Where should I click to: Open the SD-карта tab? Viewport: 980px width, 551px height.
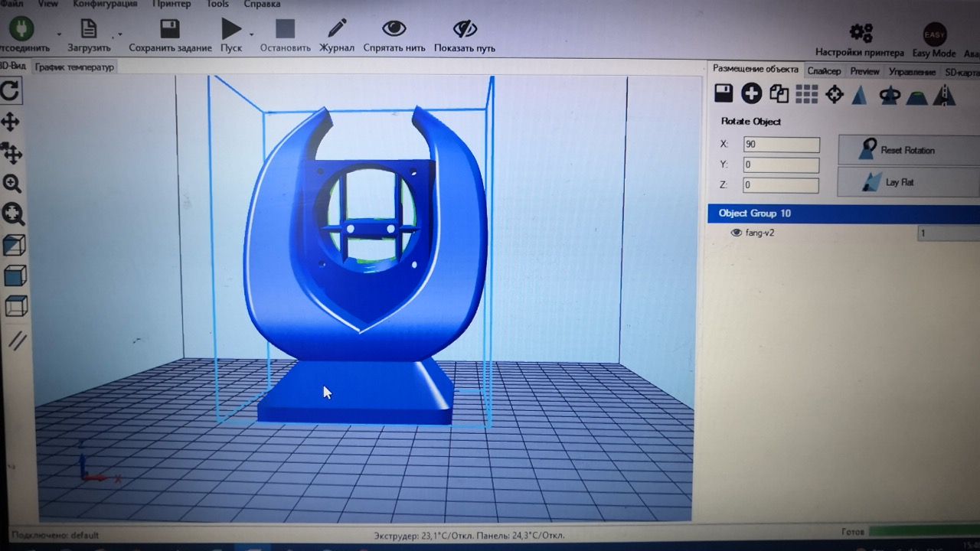962,73
